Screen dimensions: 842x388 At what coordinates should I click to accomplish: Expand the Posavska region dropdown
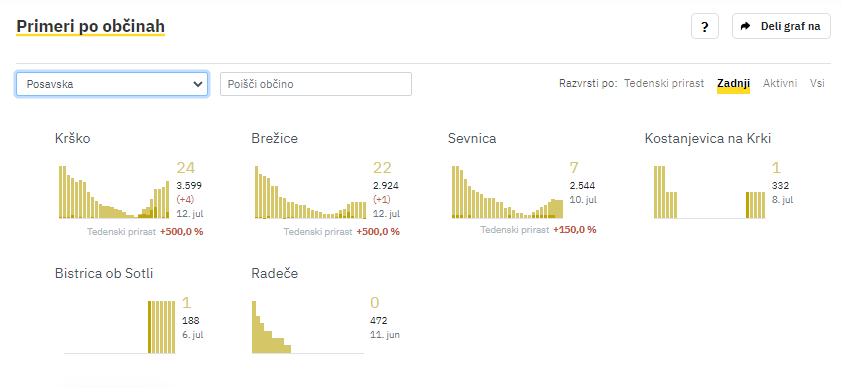point(112,84)
